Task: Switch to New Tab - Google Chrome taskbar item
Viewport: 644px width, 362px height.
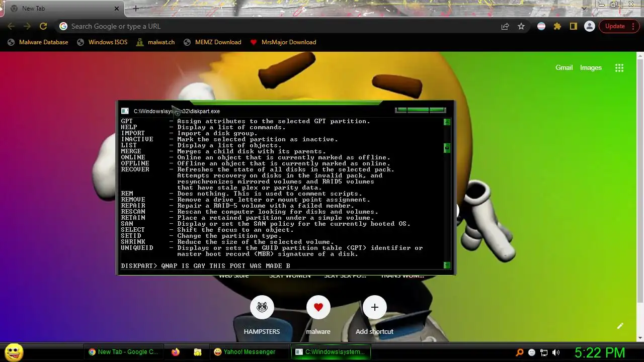Action: coord(124,352)
